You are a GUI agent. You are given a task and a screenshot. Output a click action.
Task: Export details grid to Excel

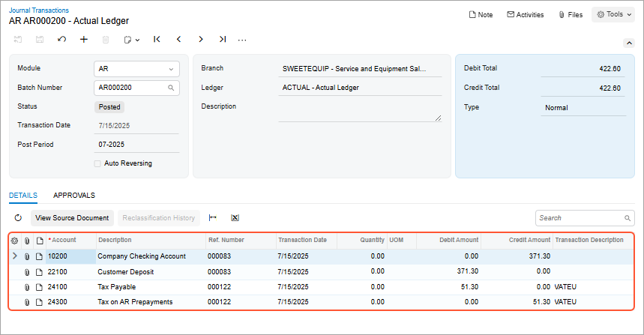coord(235,218)
